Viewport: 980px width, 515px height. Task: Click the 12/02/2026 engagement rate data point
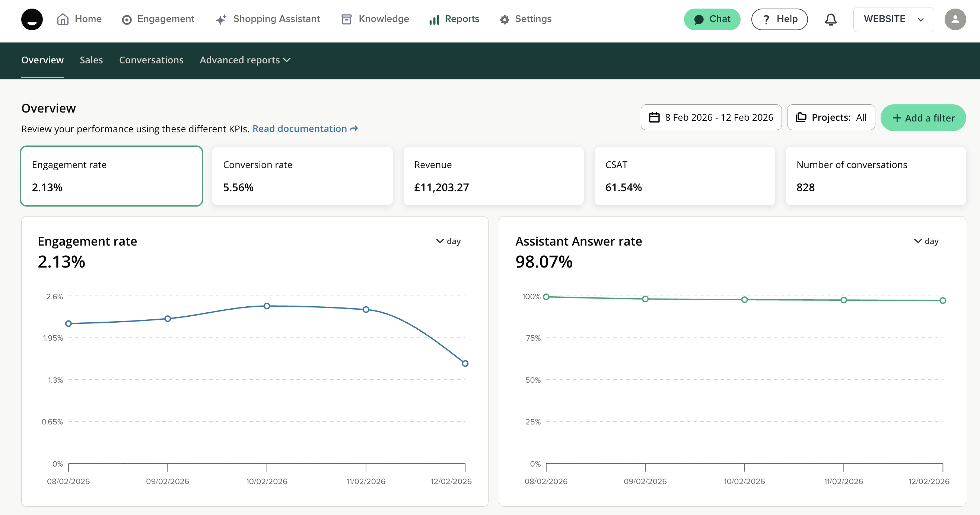tap(465, 363)
